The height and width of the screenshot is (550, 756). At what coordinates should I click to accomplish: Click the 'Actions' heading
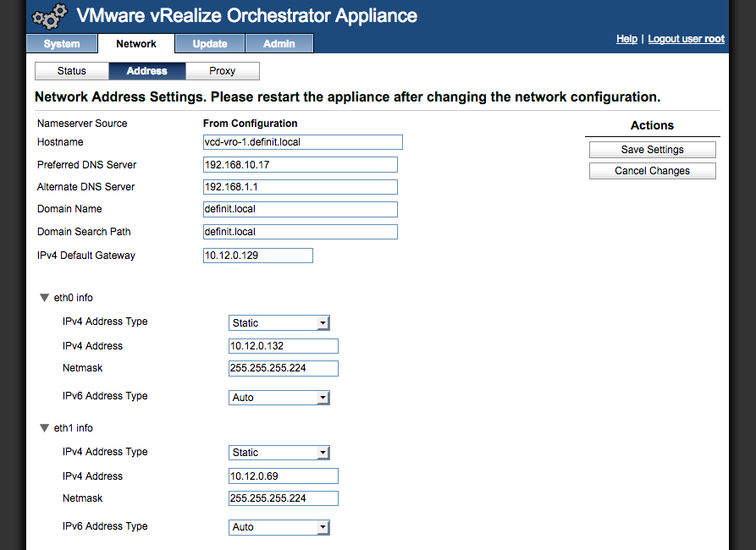(x=653, y=125)
